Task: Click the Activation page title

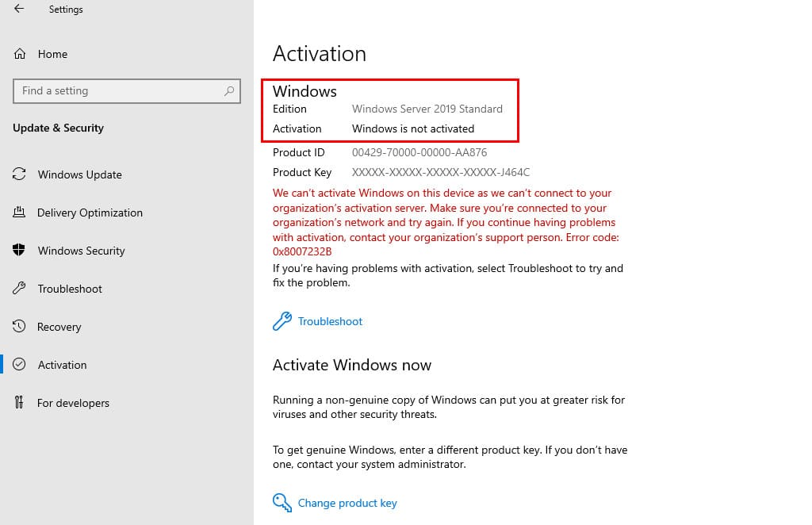Action: click(x=320, y=54)
